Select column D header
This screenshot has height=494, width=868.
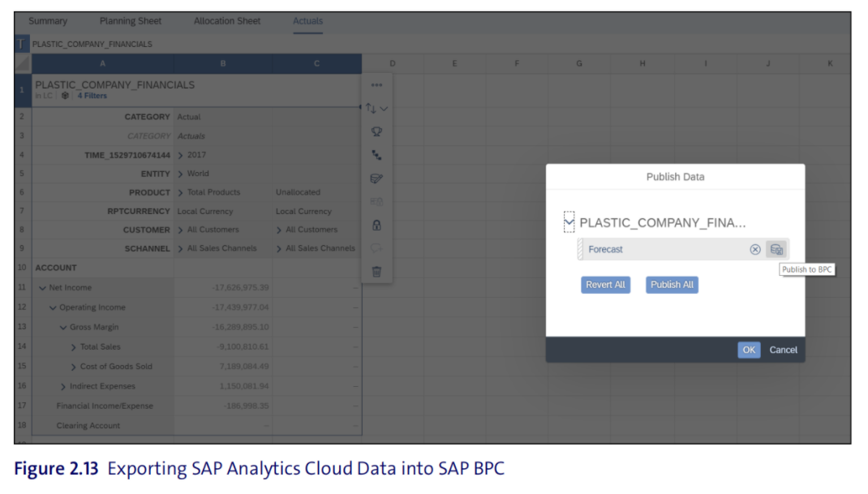coord(393,64)
